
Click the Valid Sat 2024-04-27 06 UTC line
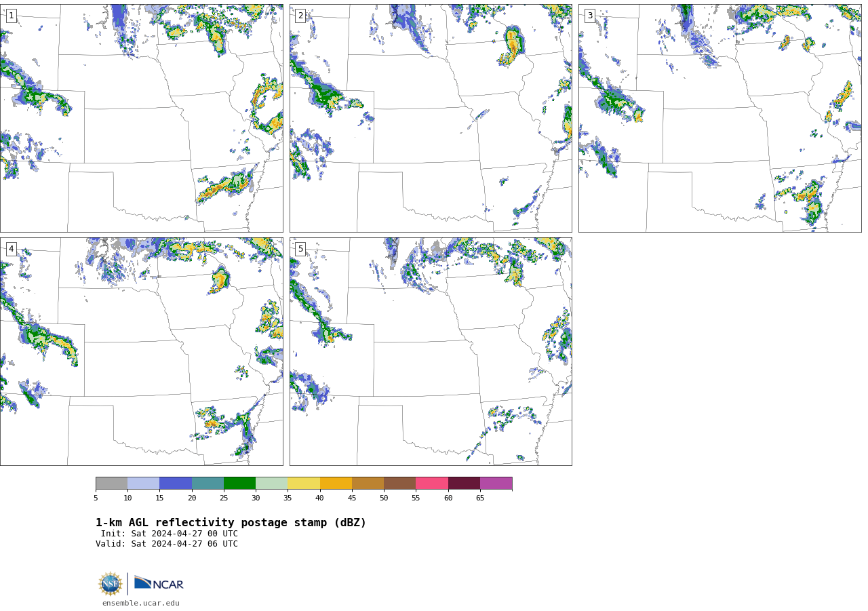tap(167, 544)
